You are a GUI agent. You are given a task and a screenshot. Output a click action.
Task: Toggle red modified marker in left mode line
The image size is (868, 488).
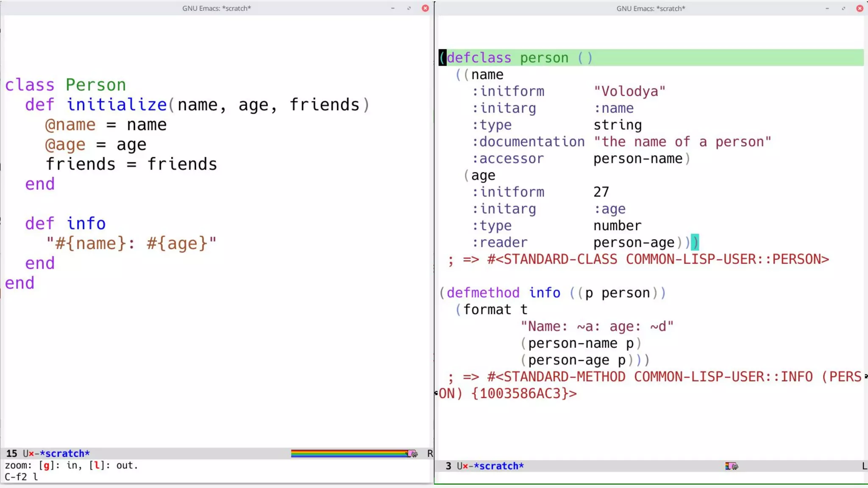point(31,454)
